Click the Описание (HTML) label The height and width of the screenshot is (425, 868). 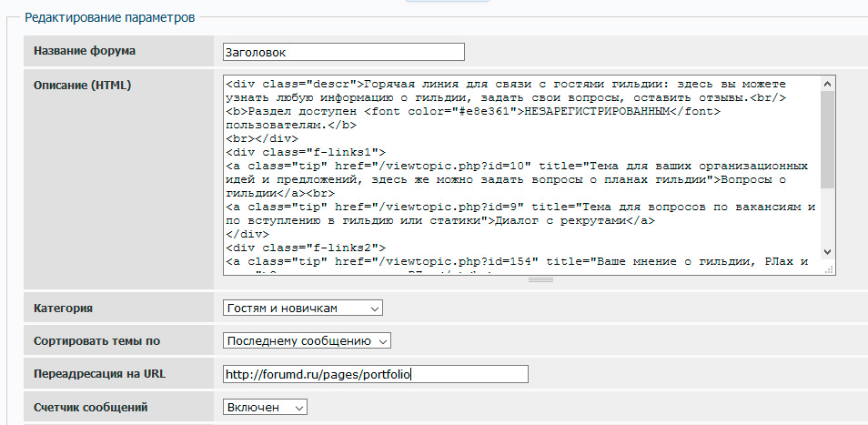tap(83, 86)
